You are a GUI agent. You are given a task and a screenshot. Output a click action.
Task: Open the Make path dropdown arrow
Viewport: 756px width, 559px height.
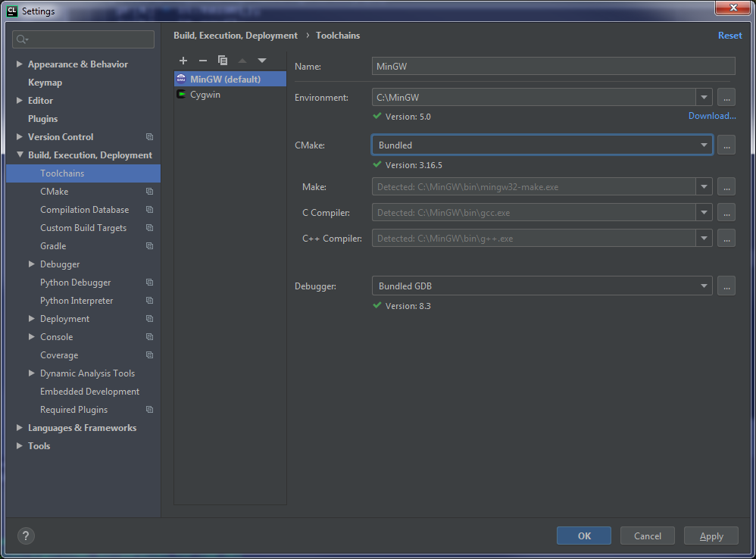click(704, 186)
